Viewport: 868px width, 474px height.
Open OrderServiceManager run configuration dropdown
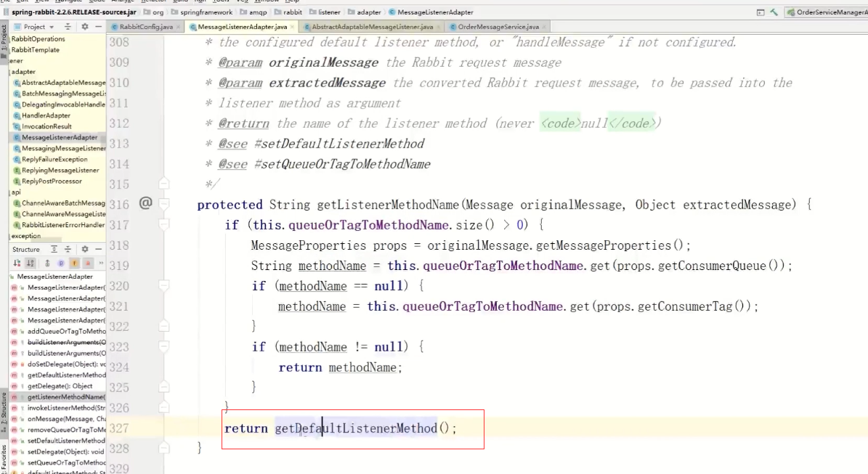click(x=827, y=12)
